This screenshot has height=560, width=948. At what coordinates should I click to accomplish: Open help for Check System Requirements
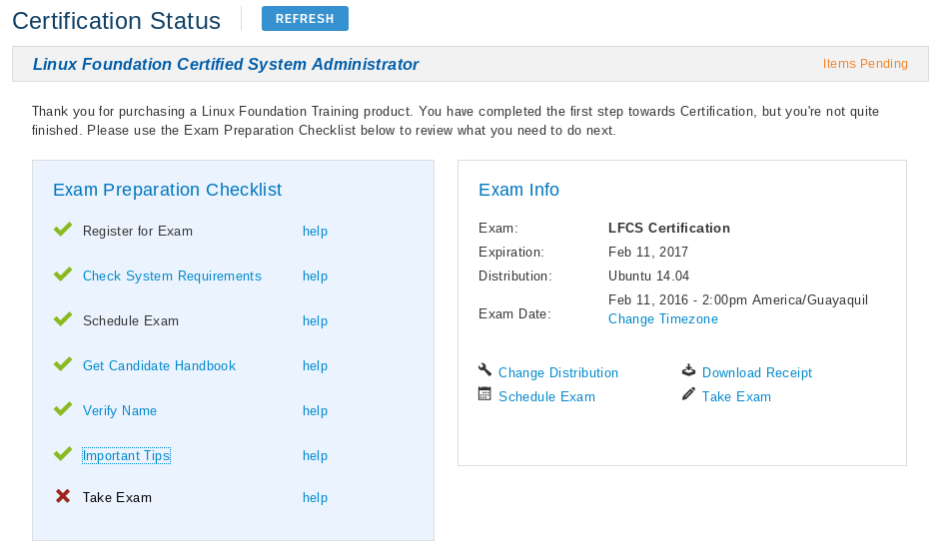coord(315,277)
